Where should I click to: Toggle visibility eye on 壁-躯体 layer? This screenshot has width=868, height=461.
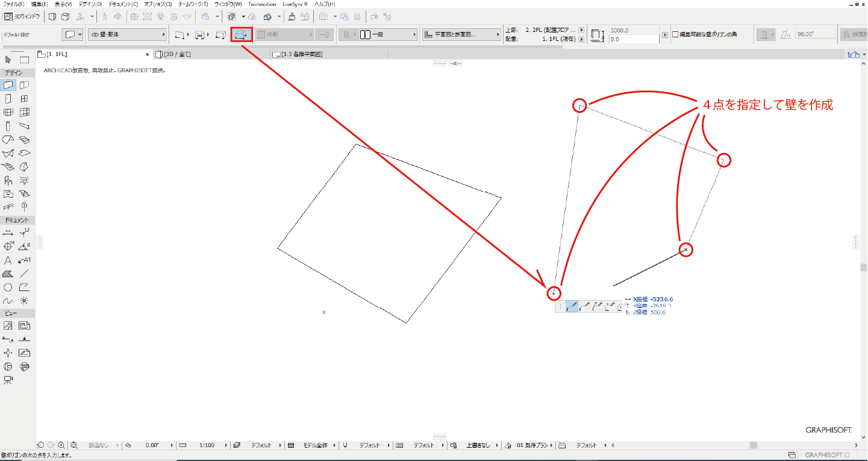point(95,35)
